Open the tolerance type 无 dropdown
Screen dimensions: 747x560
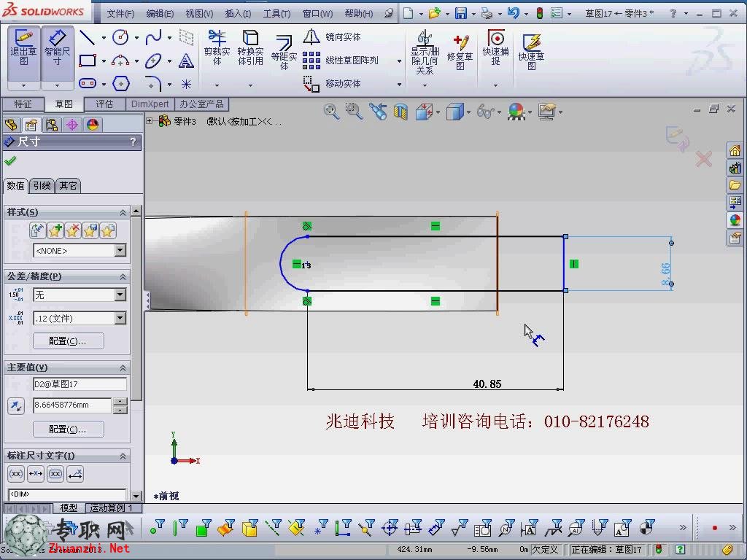tap(120, 295)
